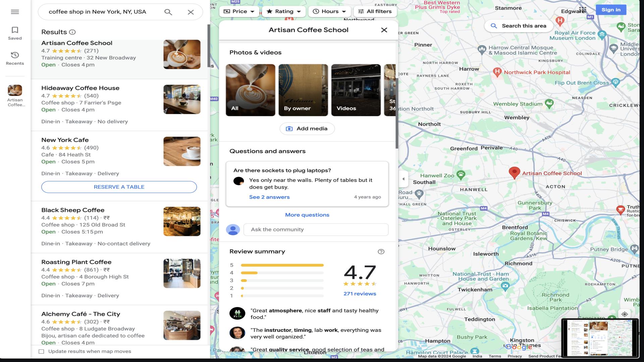Open All filters
Image resolution: width=644 pixels, height=362 pixels.
click(x=375, y=11)
